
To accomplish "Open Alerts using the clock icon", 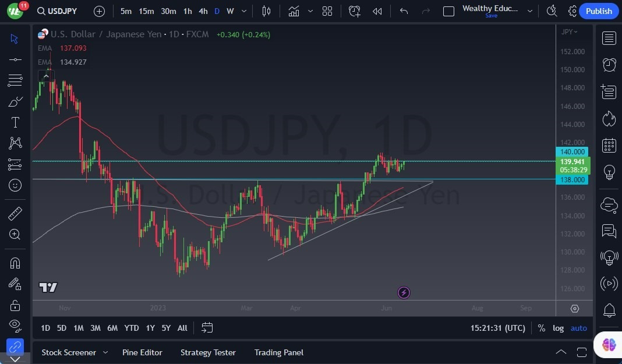I will coord(609,65).
